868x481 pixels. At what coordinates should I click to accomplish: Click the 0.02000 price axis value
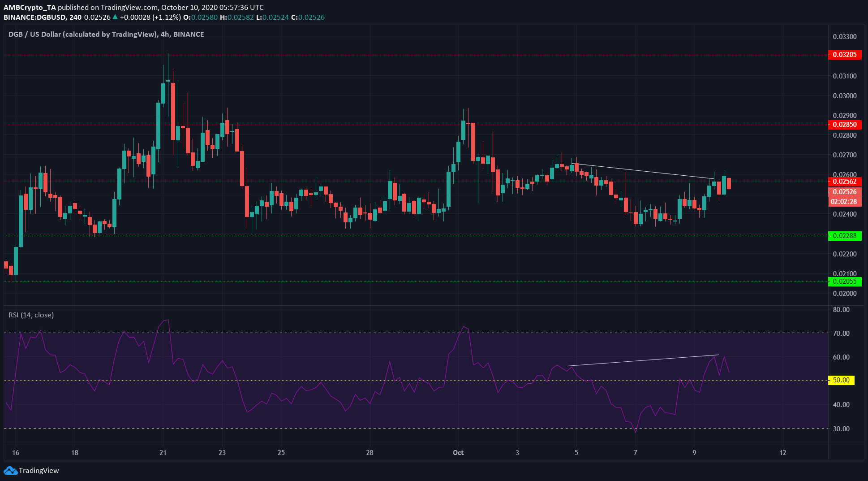[x=845, y=294]
